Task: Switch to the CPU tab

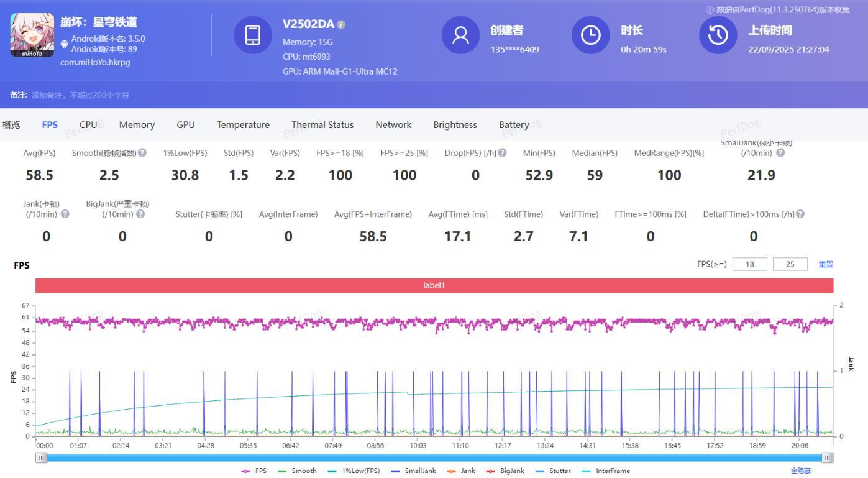Action: [x=88, y=125]
